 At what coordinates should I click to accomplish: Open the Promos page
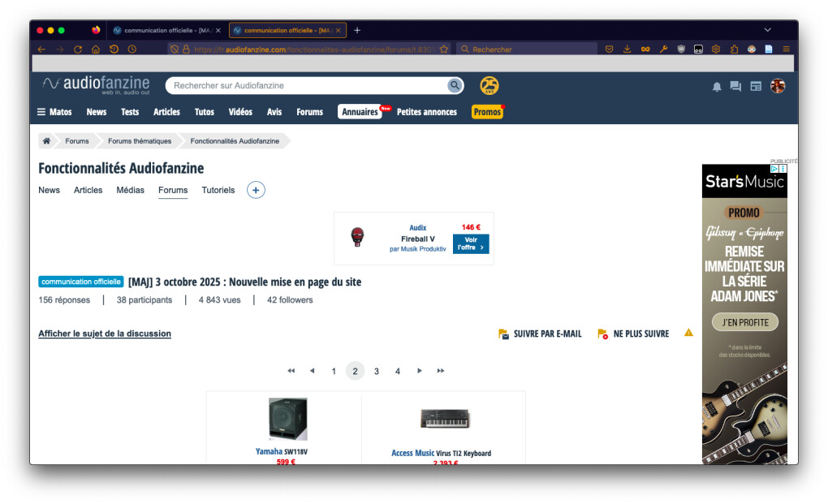[487, 112]
